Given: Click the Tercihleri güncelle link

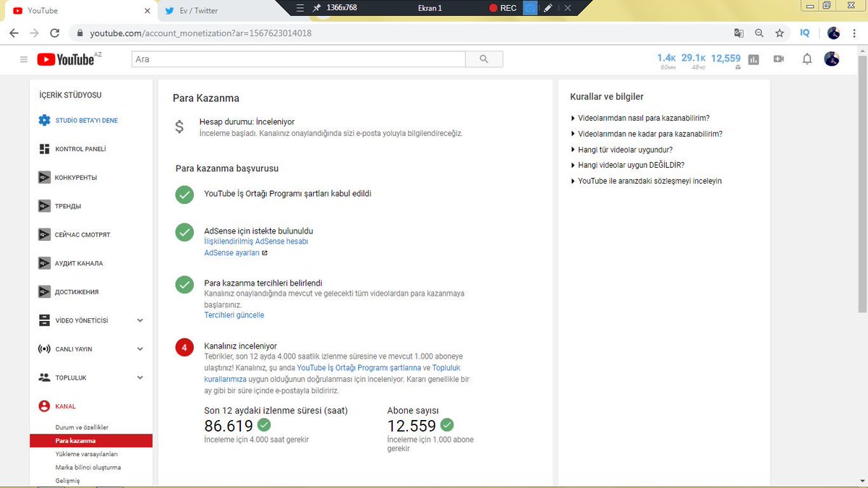Looking at the screenshot, I should click(234, 315).
